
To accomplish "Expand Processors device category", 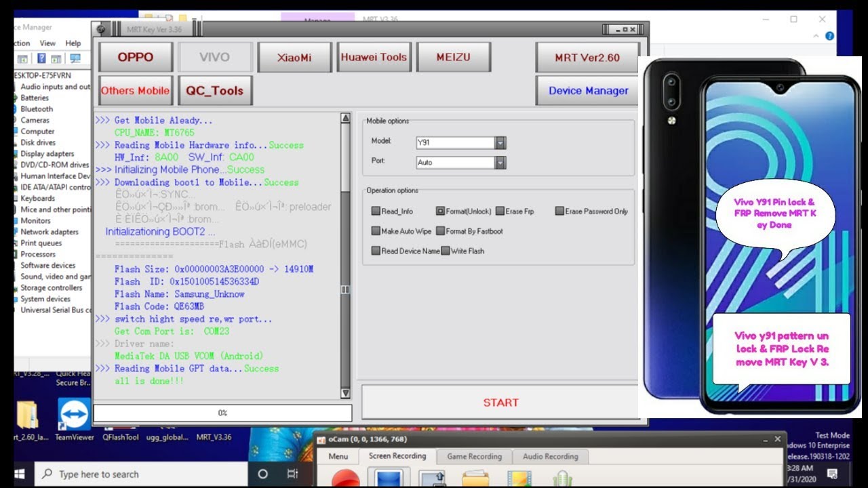I will (38, 254).
